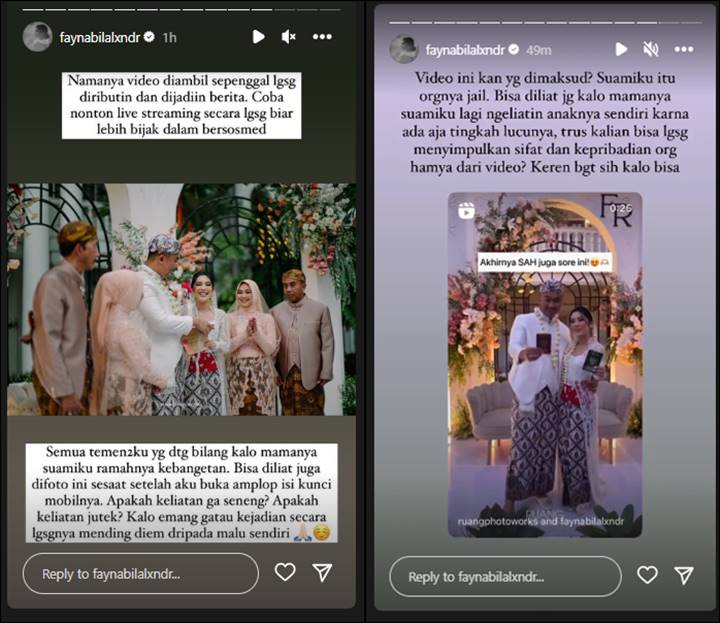This screenshot has height=623, width=720.
Task: Open faynabilalxndr username on left story
Action: [100, 37]
